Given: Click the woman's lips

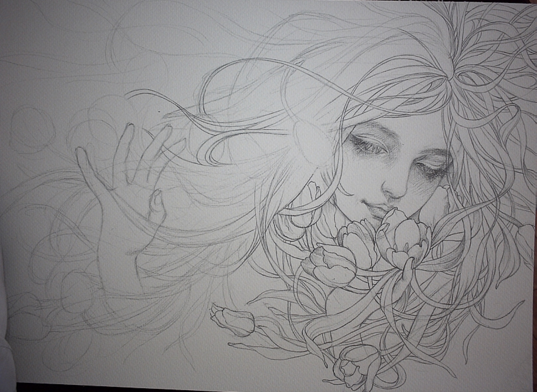Looking at the screenshot, I should coord(376,209).
